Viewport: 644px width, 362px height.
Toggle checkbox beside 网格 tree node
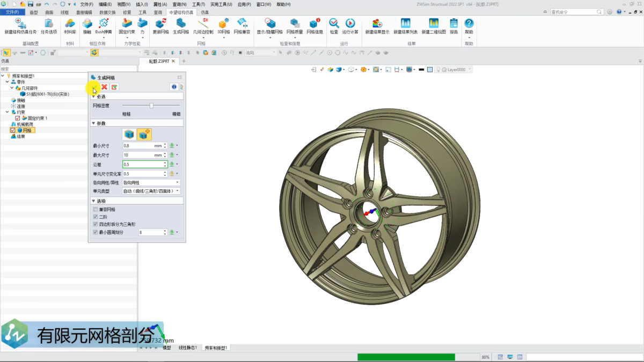pos(13,130)
